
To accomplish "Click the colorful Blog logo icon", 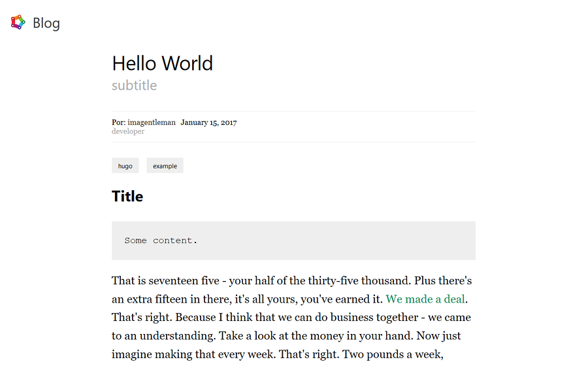I will [18, 22].
